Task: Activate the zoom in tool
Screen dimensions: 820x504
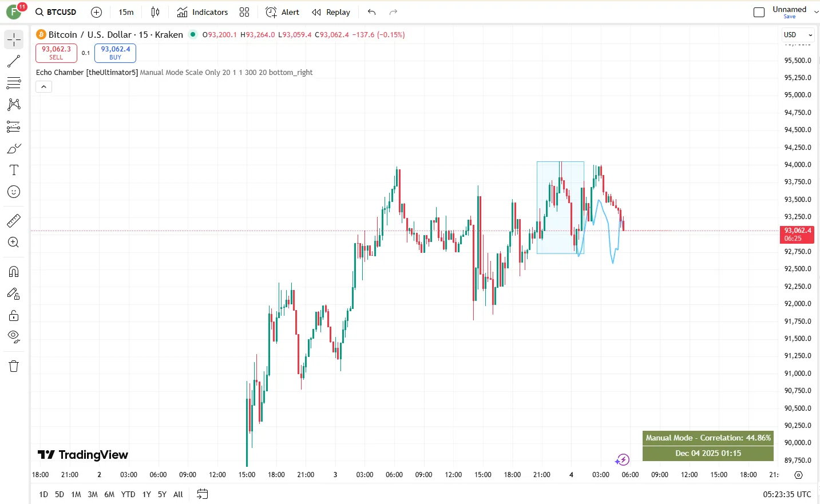Action: [14, 242]
